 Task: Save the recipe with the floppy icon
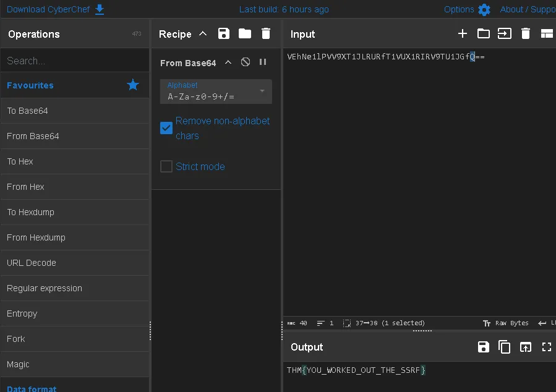(224, 33)
